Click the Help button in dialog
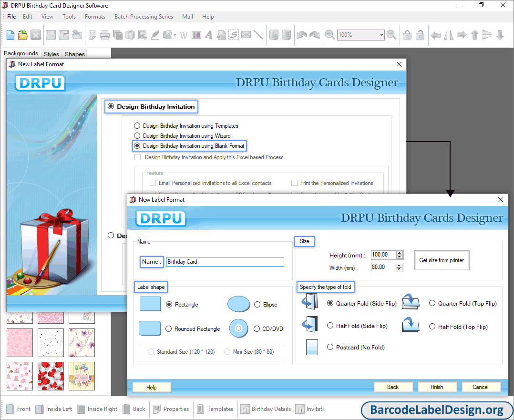The image size is (514, 420). point(152,388)
